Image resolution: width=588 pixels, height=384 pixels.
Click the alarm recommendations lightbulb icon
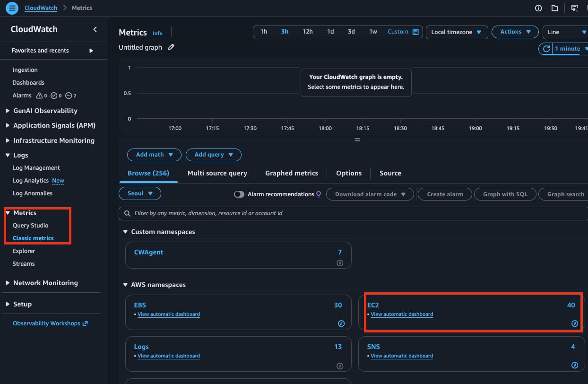(x=319, y=194)
